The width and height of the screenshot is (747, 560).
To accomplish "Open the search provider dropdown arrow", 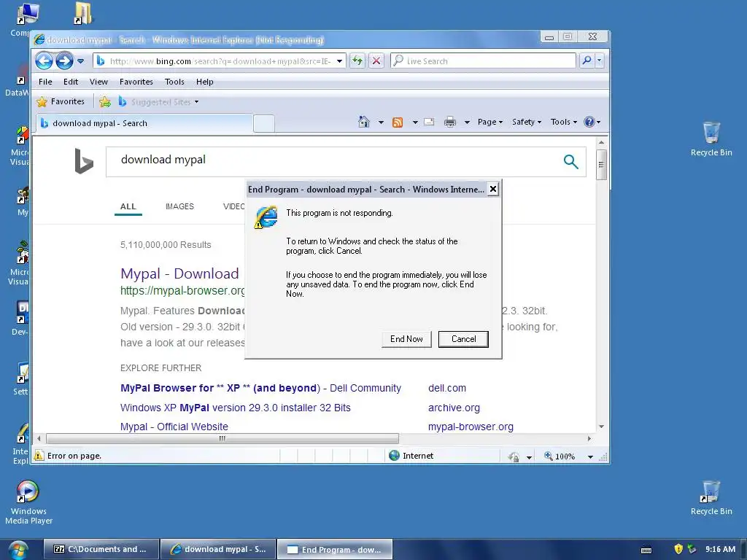I will [600, 61].
